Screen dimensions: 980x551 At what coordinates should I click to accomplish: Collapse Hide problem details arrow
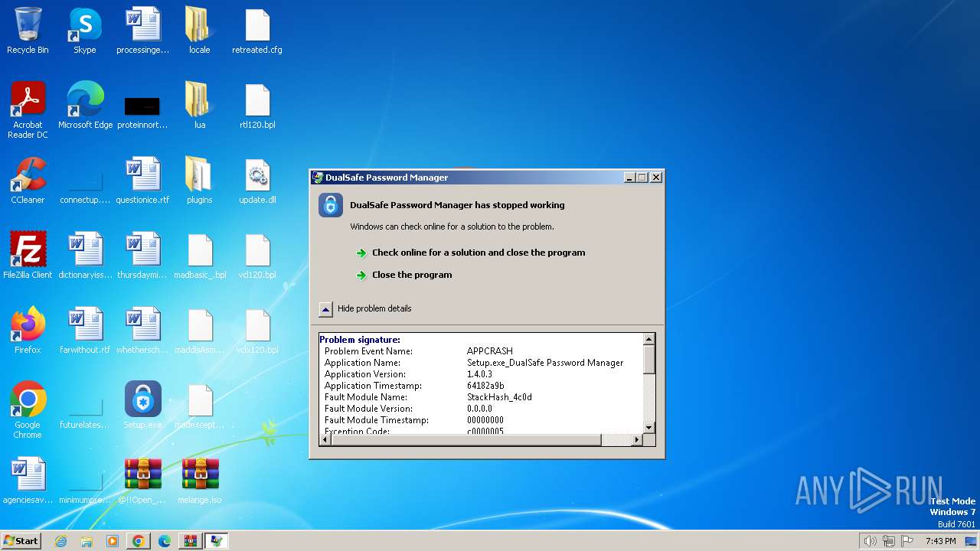tap(325, 309)
